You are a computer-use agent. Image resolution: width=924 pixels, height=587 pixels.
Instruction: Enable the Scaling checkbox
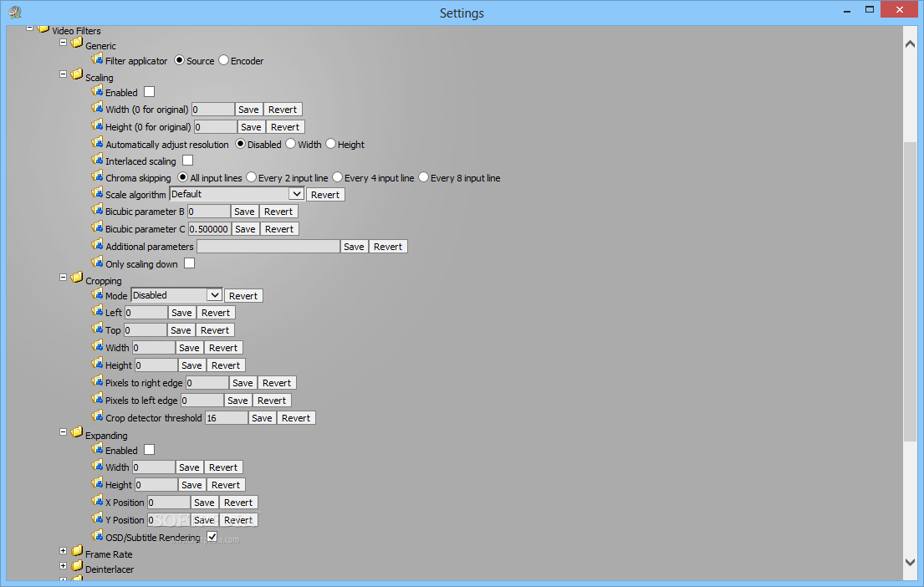[x=149, y=92]
